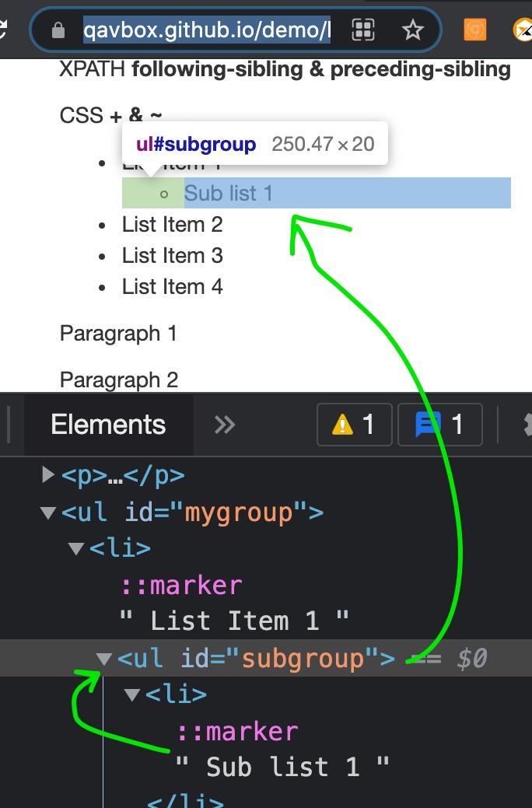Open the blue messages counter badge
The image size is (532, 808).
[439, 425]
